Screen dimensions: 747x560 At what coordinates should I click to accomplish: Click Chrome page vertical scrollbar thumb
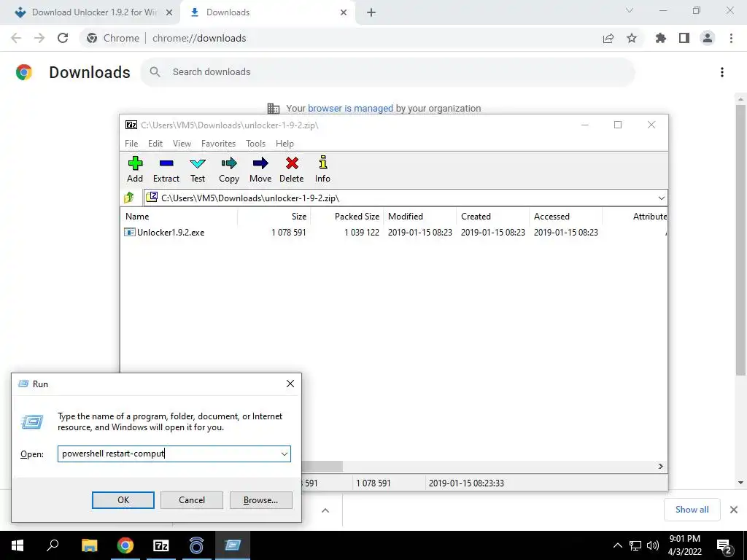point(740,241)
